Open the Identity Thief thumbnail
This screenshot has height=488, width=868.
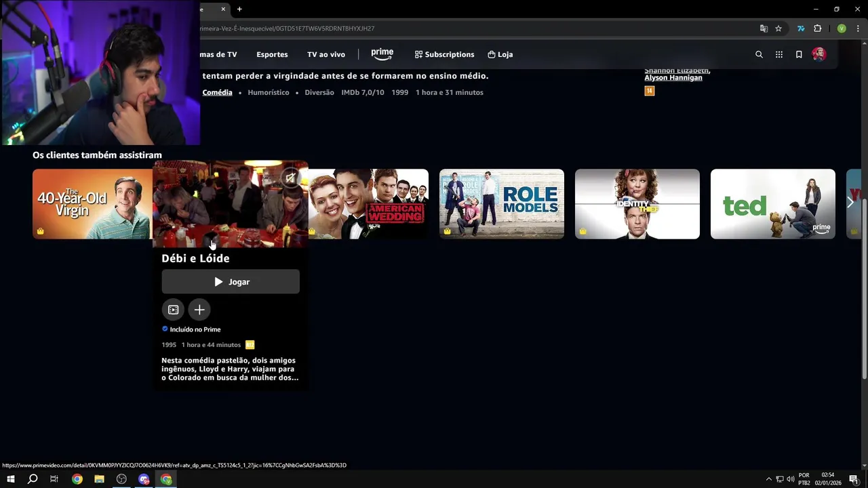tap(637, 204)
